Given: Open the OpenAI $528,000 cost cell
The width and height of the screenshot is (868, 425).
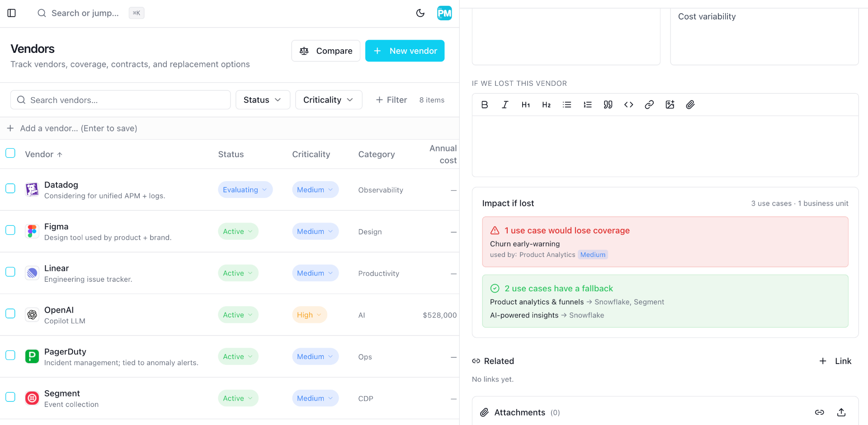Looking at the screenshot, I should (439, 315).
